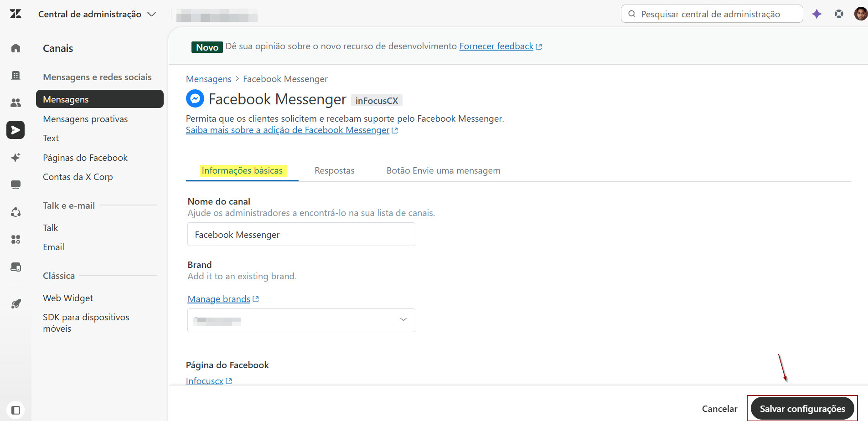868x421 pixels.
Task: Open the user profile avatar
Action: pos(860,14)
